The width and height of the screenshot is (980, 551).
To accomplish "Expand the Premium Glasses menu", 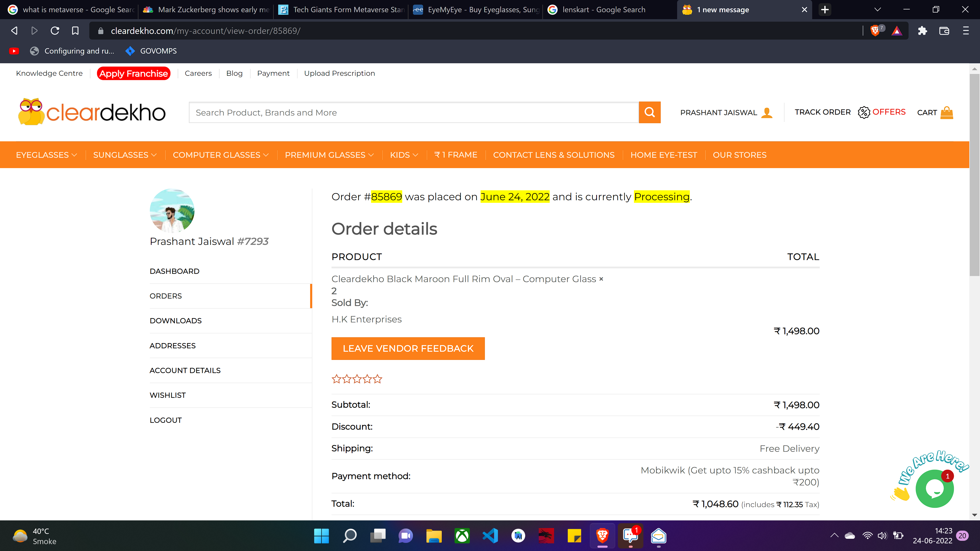I will pyautogui.click(x=329, y=155).
